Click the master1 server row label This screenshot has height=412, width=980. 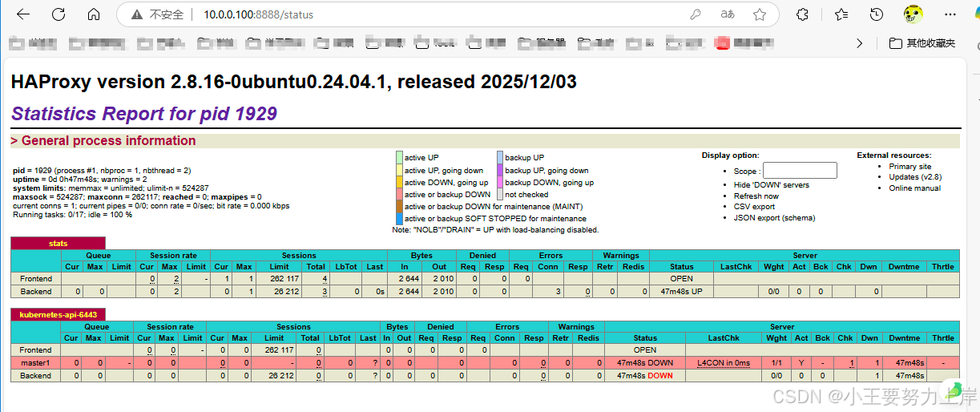[x=36, y=363]
